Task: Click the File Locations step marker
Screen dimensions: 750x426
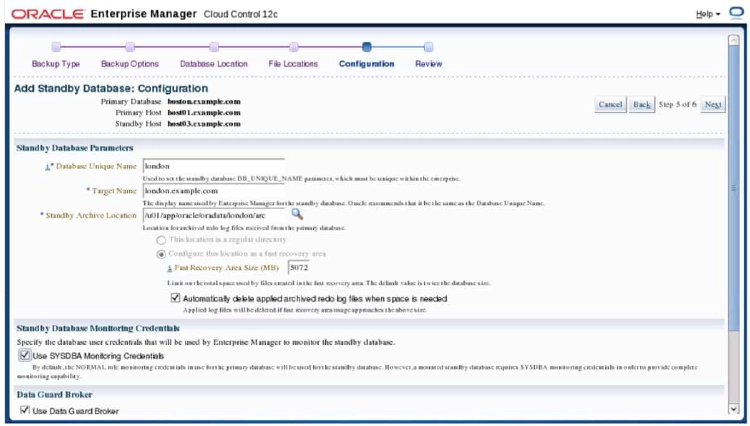Action: (x=294, y=47)
